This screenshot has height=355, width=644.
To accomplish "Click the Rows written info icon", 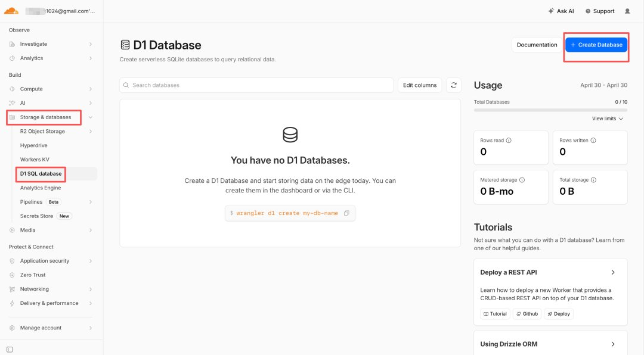I will pyautogui.click(x=593, y=141).
